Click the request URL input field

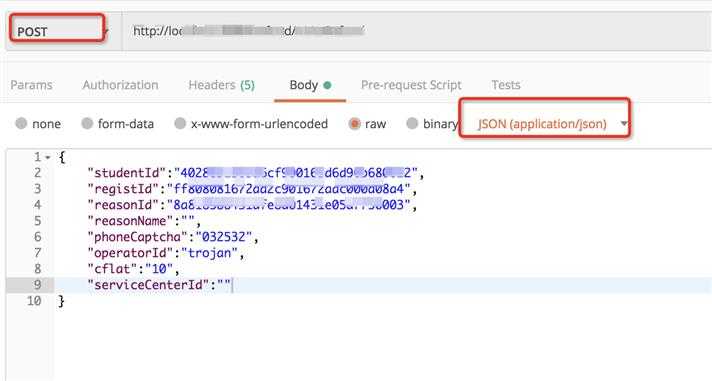pyautogui.click(x=417, y=31)
